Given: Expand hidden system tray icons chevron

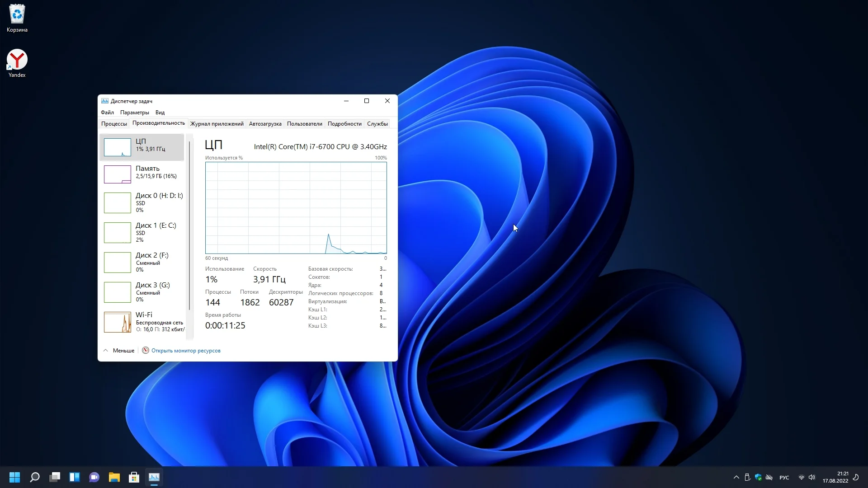Looking at the screenshot, I should click(x=736, y=478).
